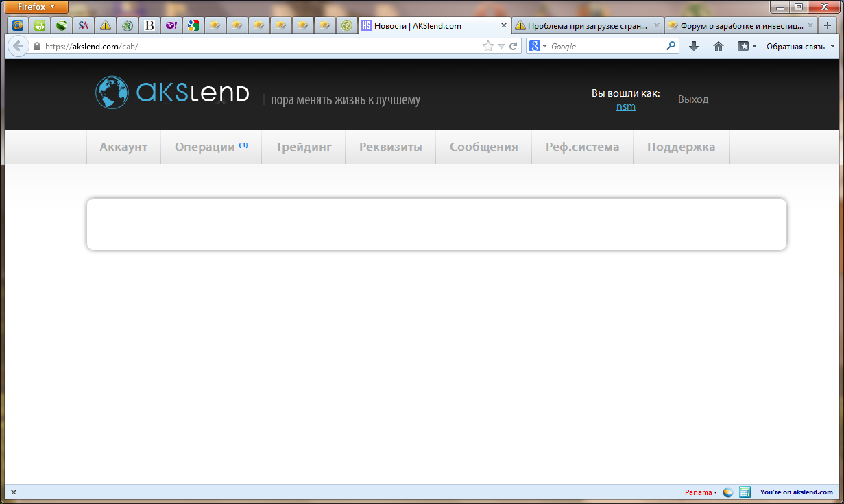844x504 pixels.
Task: Click the search magnifier in the Google box
Action: coord(671,47)
